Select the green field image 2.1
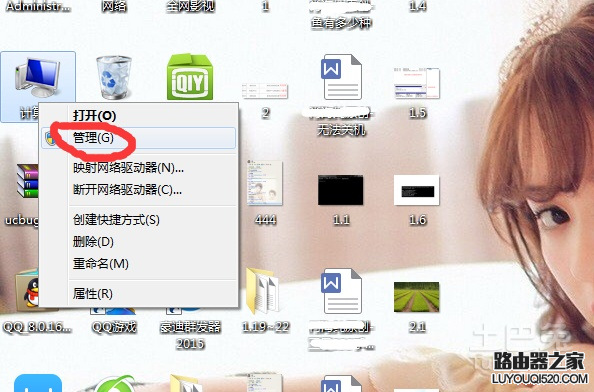Image resolution: width=594 pixels, height=392 pixels. pos(417,297)
